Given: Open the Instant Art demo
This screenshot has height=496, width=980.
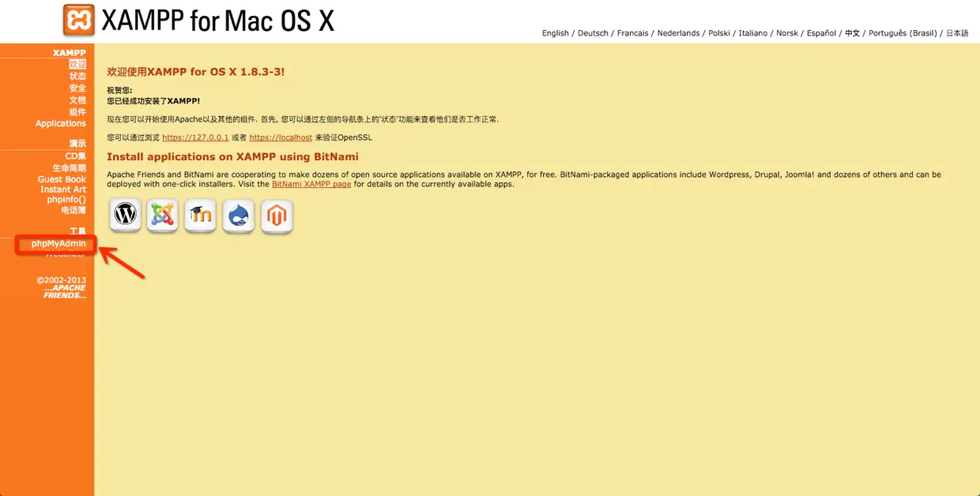Looking at the screenshot, I should coord(63,190).
